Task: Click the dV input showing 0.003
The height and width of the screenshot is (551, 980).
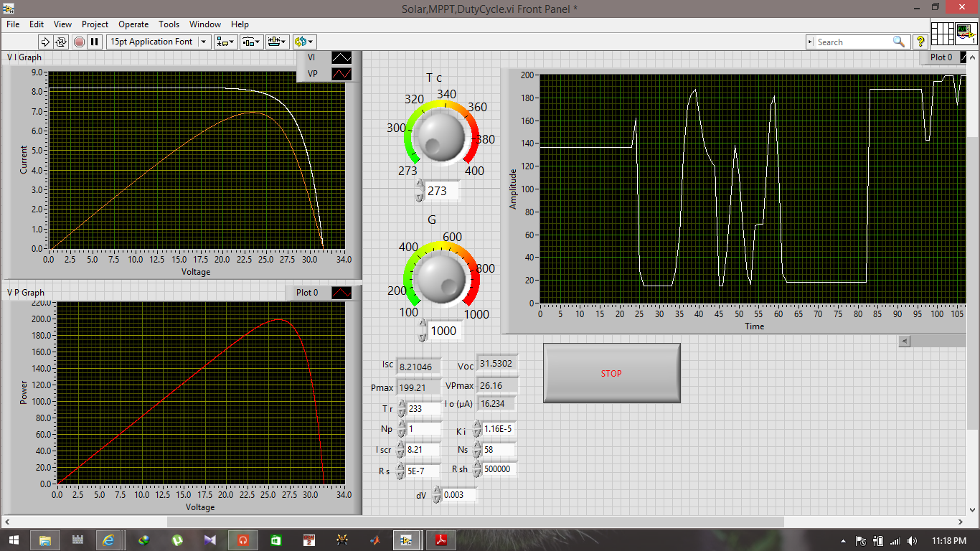Action: click(459, 495)
